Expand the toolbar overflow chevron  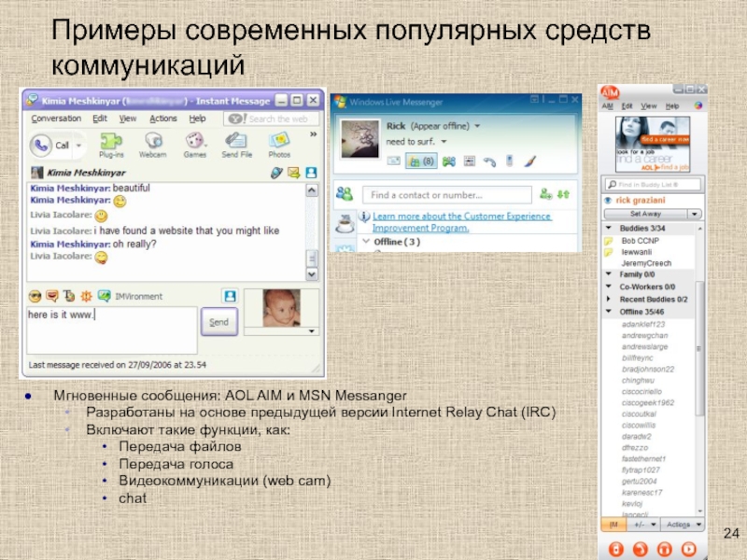click(x=313, y=134)
